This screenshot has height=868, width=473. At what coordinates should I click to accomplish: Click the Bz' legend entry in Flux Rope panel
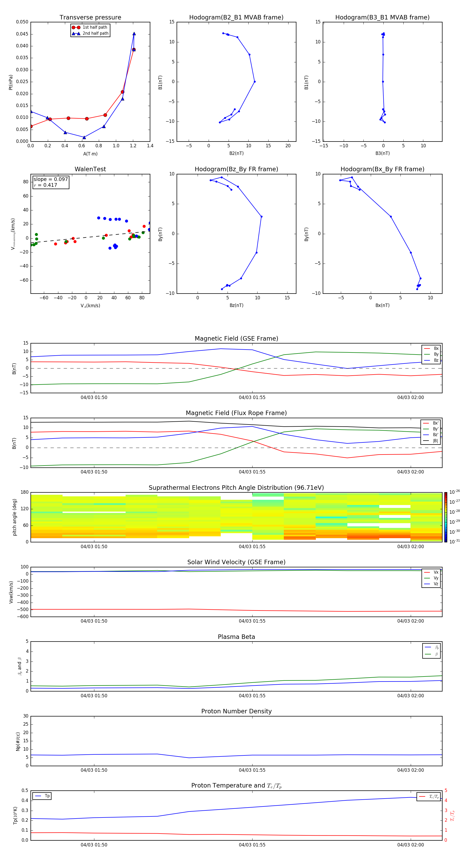[x=431, y=435]
